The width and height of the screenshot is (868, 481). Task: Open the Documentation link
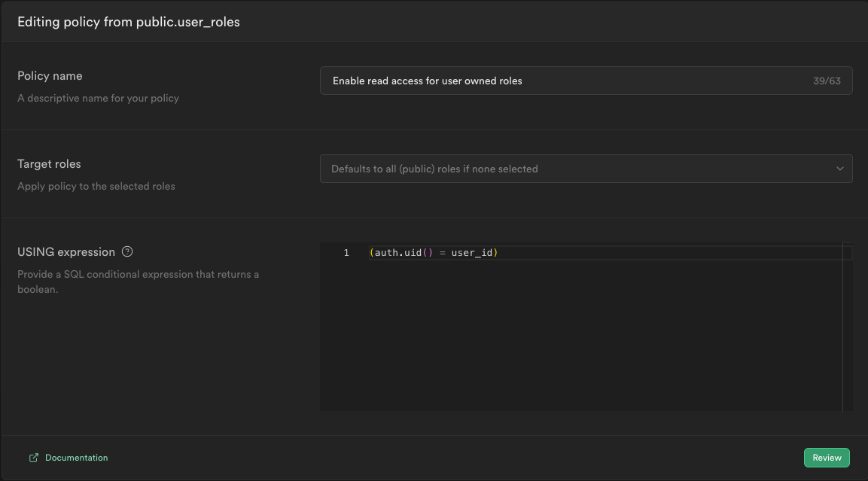(76, 458)
